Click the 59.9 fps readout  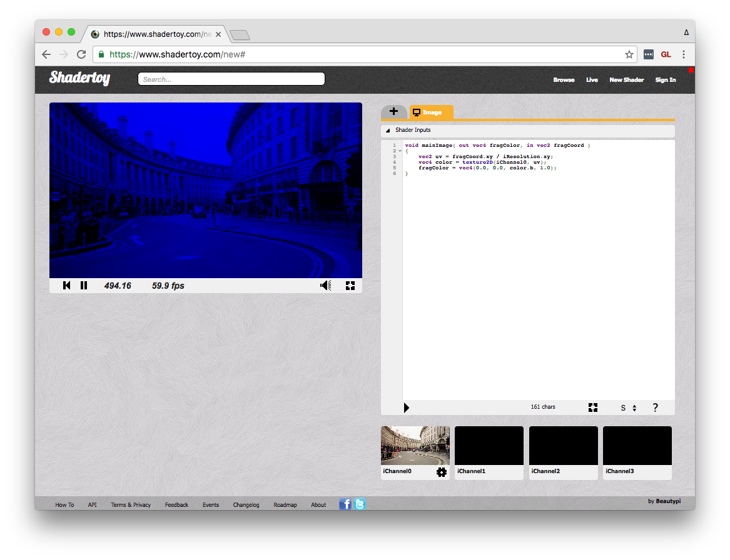click(x=168, y=286)
